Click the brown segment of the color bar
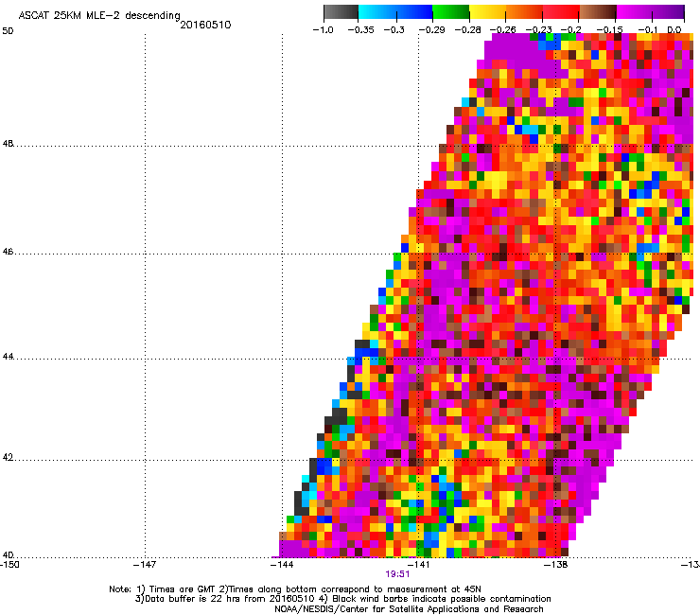This screenshot has width=700, height=615. 598,11
